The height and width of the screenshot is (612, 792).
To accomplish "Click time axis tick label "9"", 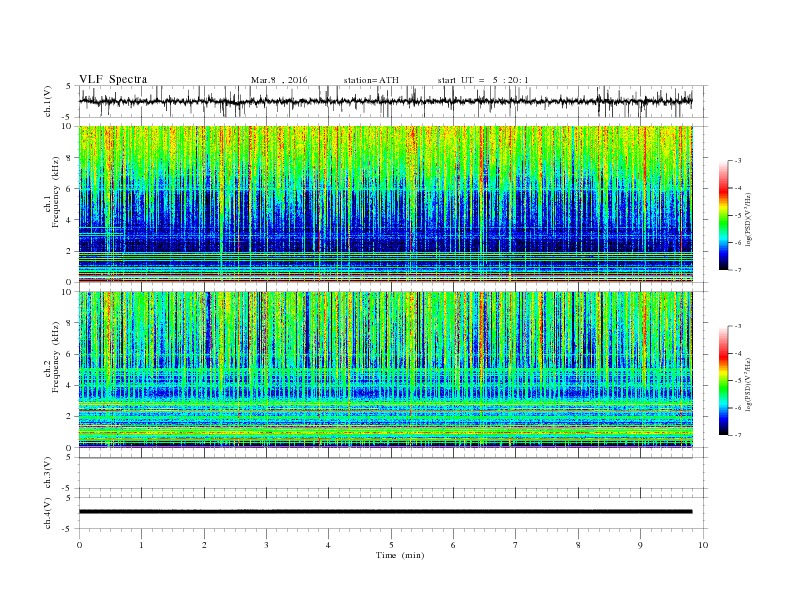I will pyautogui.click(x=640, y=545).
